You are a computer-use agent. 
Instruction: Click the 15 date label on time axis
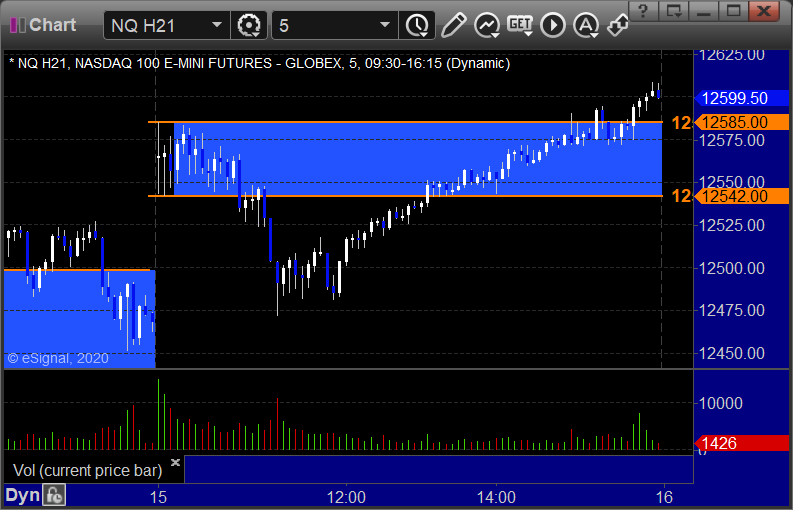(158, 497)
